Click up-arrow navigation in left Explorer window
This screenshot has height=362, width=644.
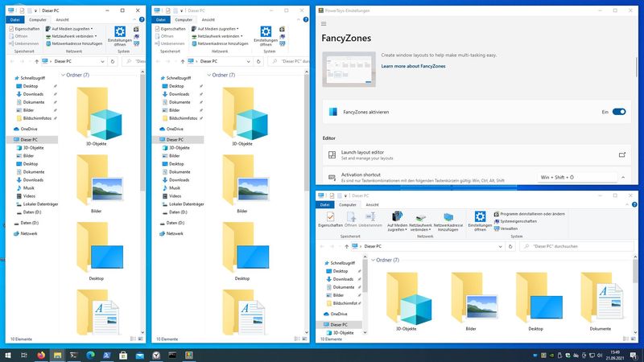coord(36,62)
